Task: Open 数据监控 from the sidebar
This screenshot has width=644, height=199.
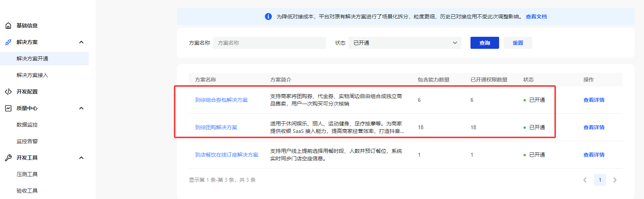Action: pos(27,125)
